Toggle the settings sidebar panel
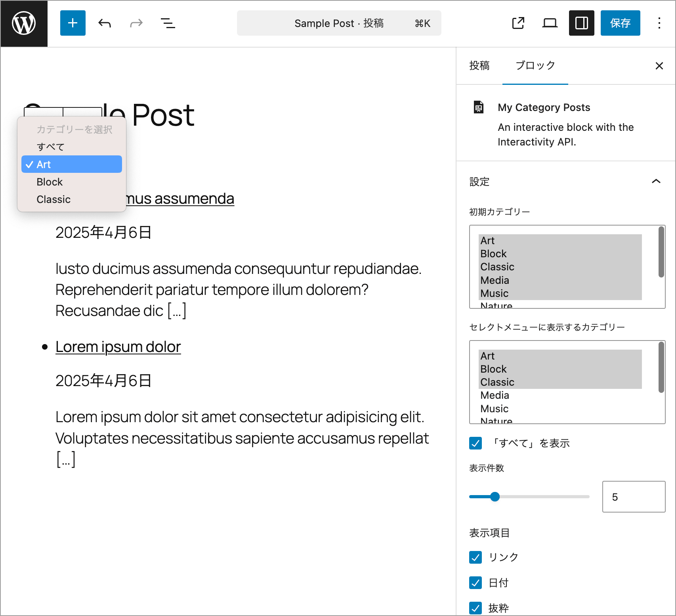676x616 pixels. coord(581,23)
